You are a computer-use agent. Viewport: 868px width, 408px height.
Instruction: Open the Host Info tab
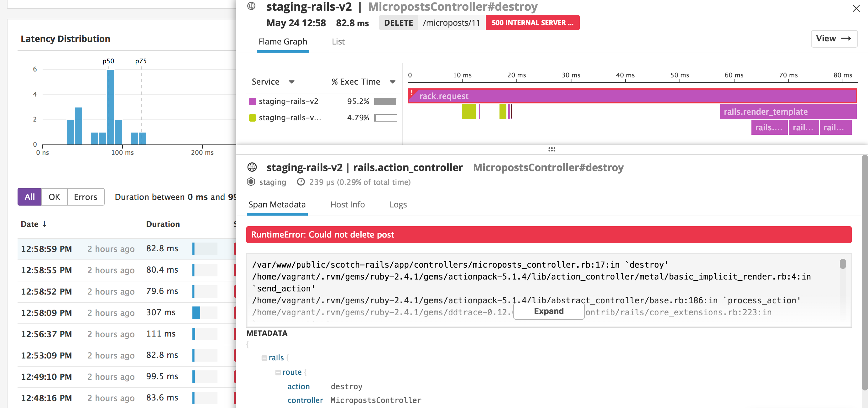point(348,205)
